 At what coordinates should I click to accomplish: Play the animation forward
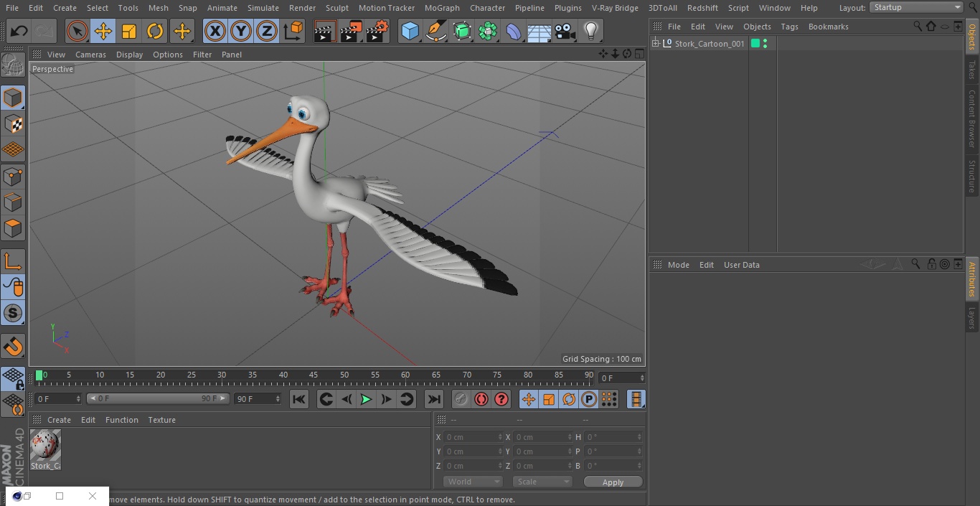tap(366, 399)
